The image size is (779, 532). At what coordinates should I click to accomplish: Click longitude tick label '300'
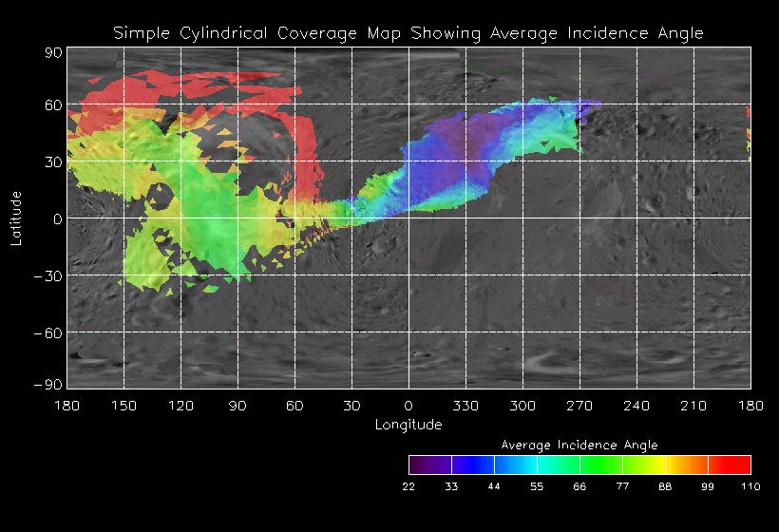click(x=522, y=406)
